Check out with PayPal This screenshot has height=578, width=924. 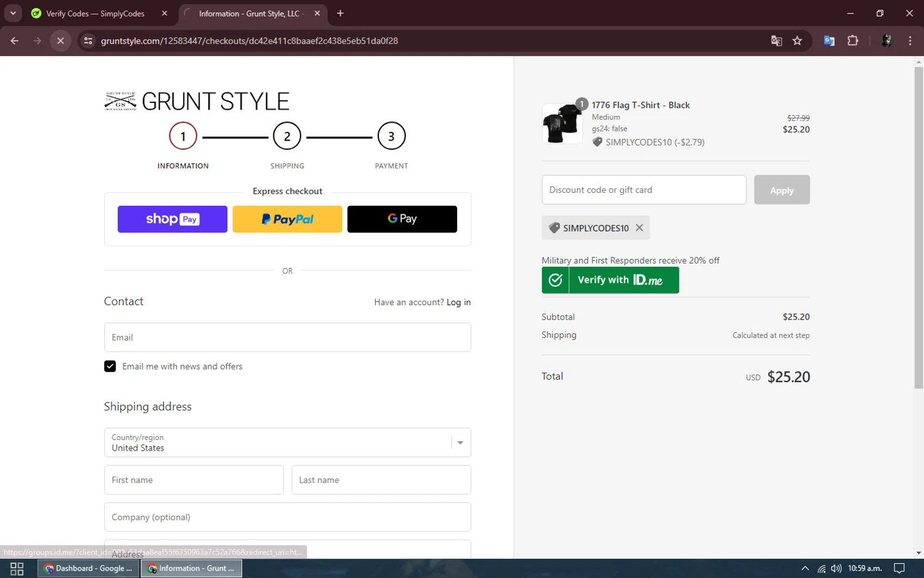tap(287, 219)
